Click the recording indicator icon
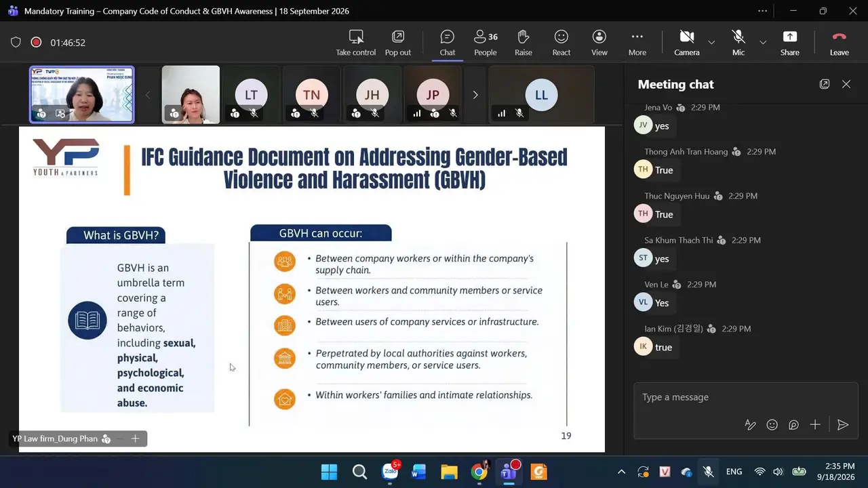Viewport: 868px width, 488px height. [x=36, y=42]
